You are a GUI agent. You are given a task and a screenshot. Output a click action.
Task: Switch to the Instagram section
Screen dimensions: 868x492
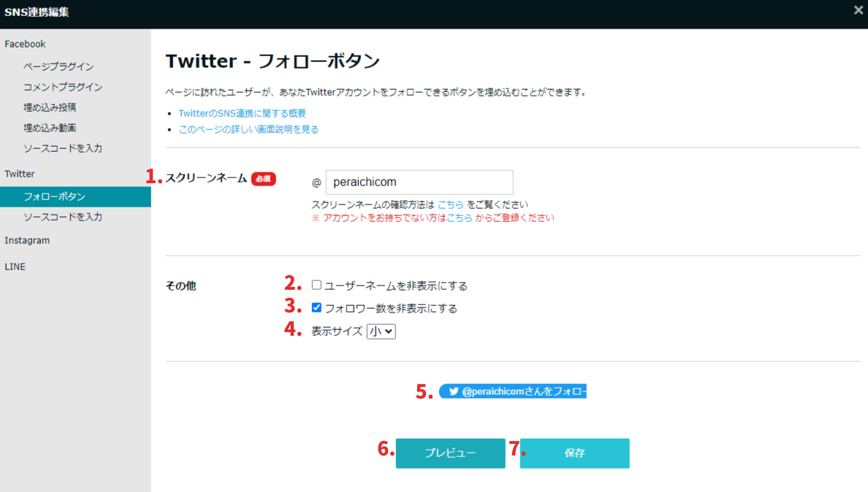(x=27, y=240)
